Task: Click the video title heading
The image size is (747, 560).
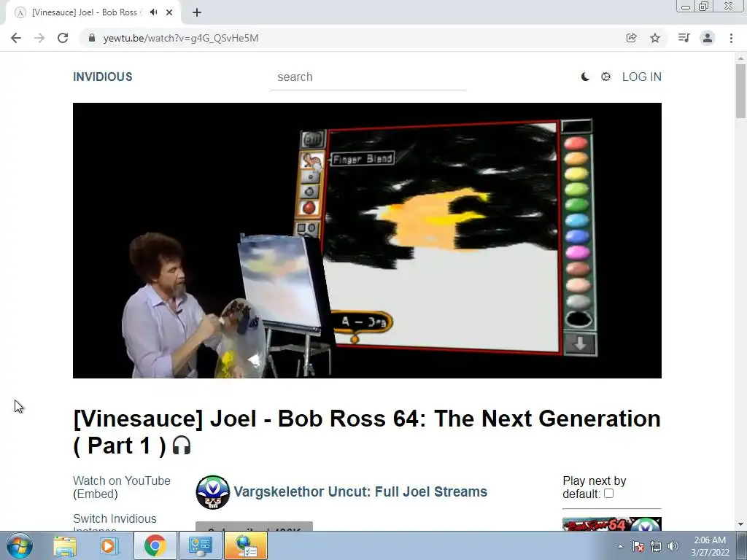Action: (x=367, y=432)
